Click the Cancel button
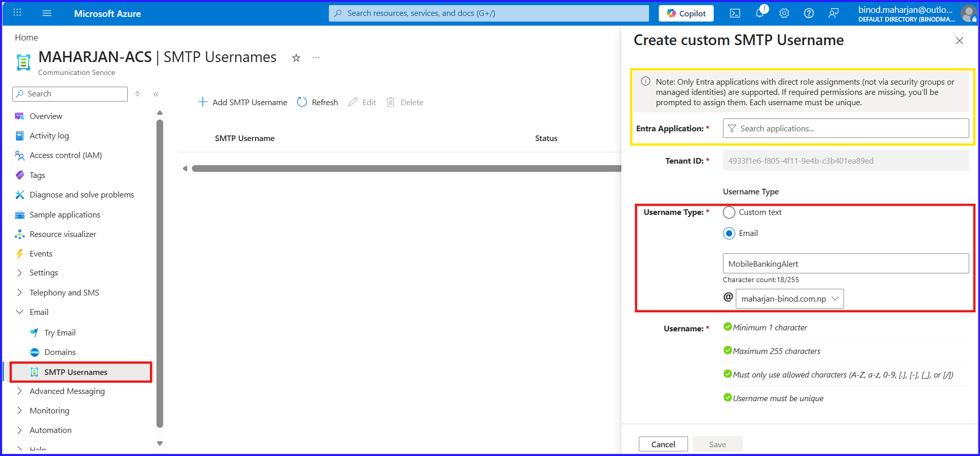The image size is (980, 456). (663, 444)
